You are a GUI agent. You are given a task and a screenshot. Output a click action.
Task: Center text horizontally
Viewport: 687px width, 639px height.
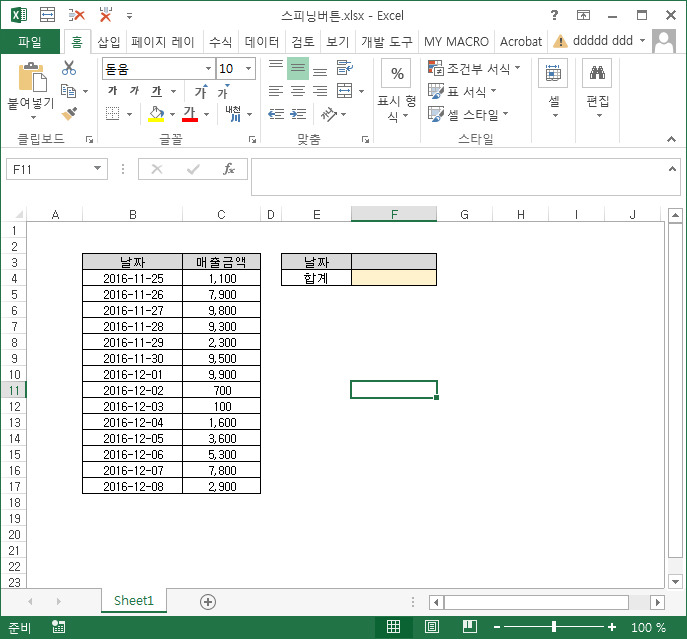pos(298,91)
